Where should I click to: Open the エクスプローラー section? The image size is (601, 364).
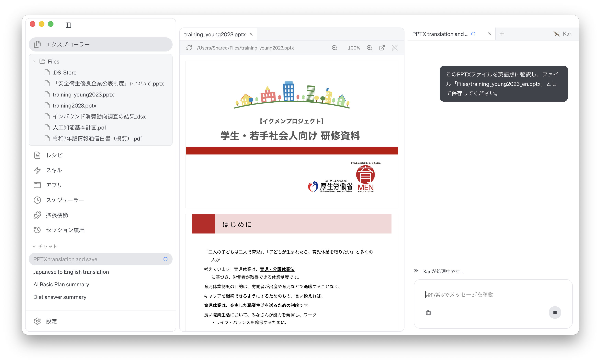[100, 44]
